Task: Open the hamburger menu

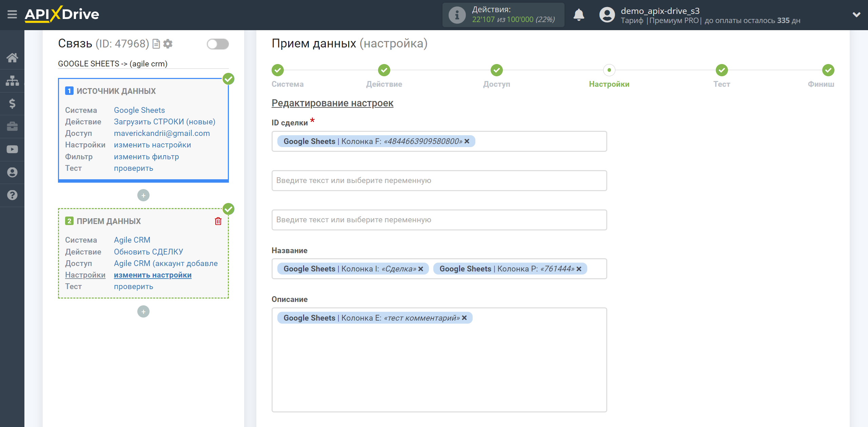Action: click(x=12, y=15)
